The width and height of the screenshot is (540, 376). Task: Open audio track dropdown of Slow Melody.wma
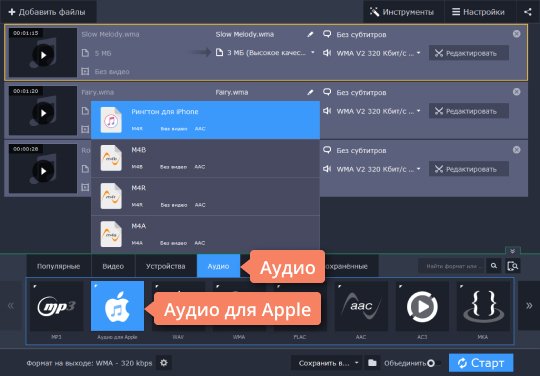(x=372, y=53)
